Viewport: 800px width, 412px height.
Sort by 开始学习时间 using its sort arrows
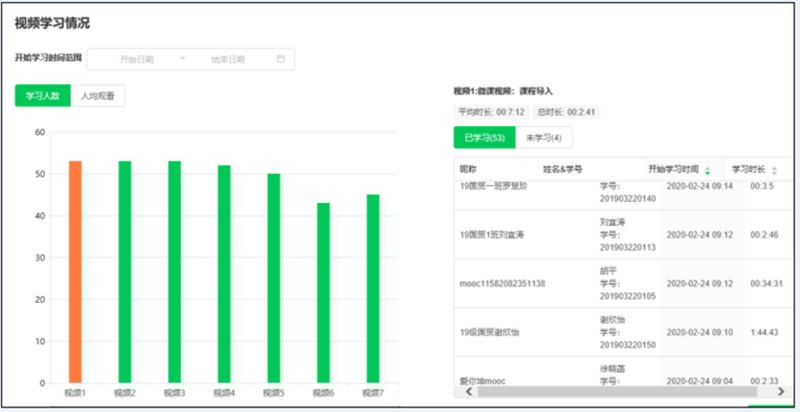[707, 170]
